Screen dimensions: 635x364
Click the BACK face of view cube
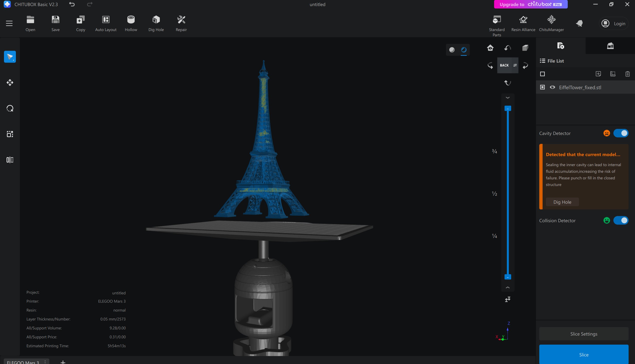pos(504,65)
